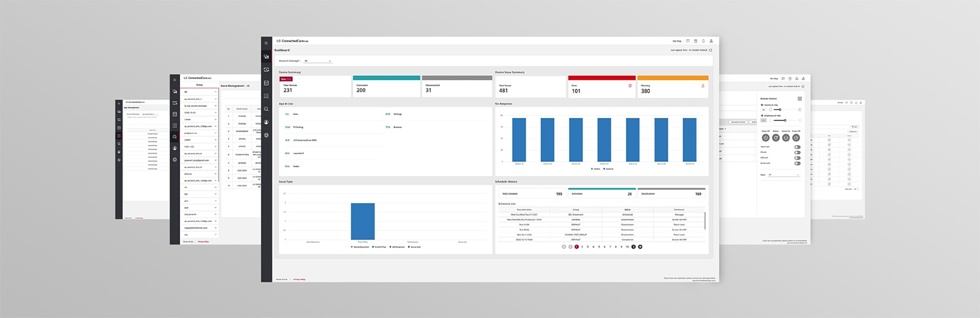
Task: Select the Activation schedule card
Action: tap(602, 193)
